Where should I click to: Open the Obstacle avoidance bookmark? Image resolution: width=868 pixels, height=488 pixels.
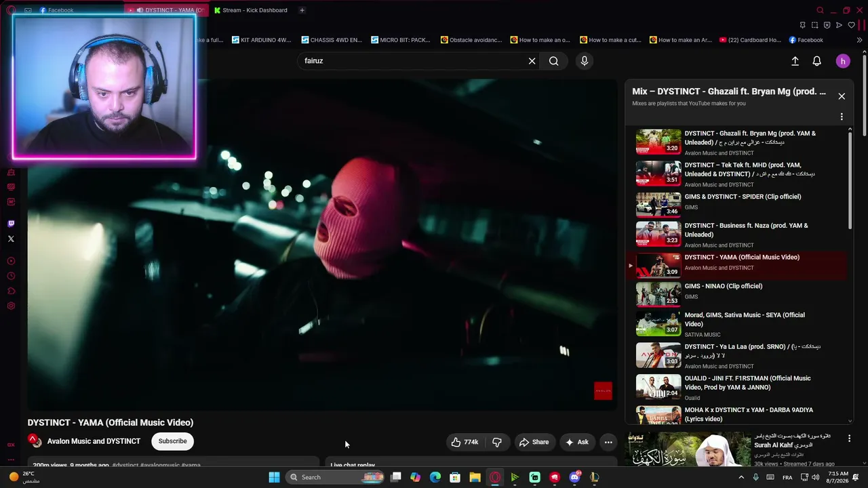pos(471,40)
